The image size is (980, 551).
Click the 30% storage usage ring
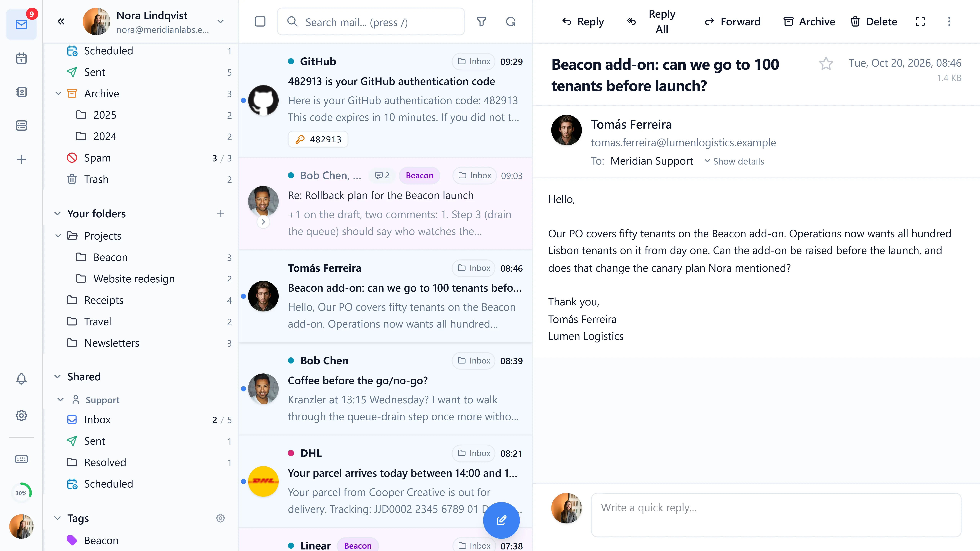pyautogui.click(x=21, y=493)
